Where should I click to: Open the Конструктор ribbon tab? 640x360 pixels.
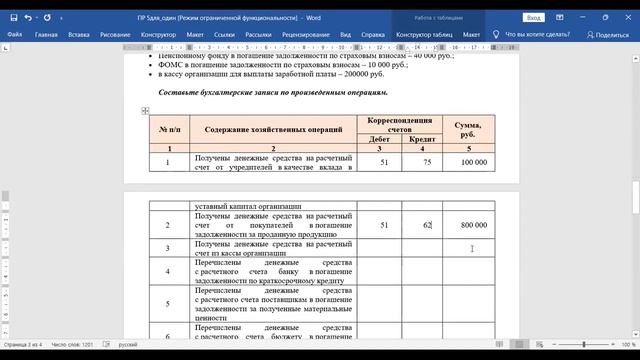point(158,35)
